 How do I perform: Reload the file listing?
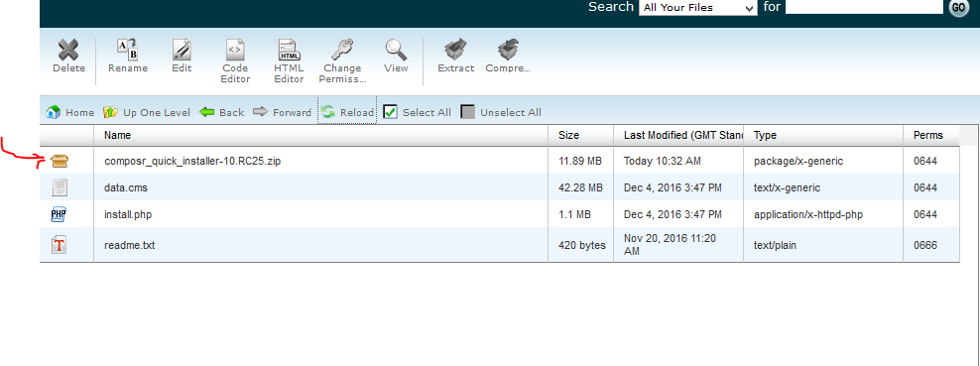coord(347,112)
